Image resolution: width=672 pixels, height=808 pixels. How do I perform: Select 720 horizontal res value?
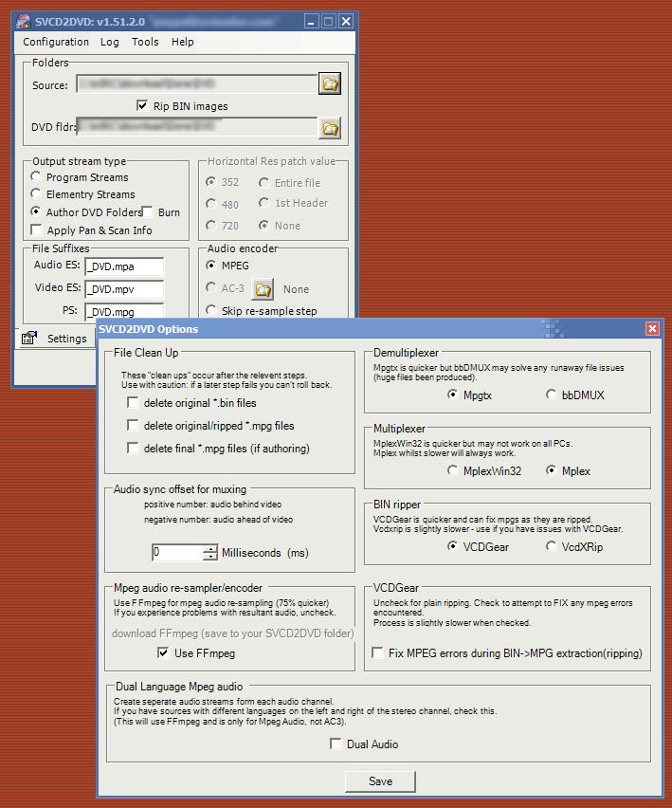tap(210, 225)
